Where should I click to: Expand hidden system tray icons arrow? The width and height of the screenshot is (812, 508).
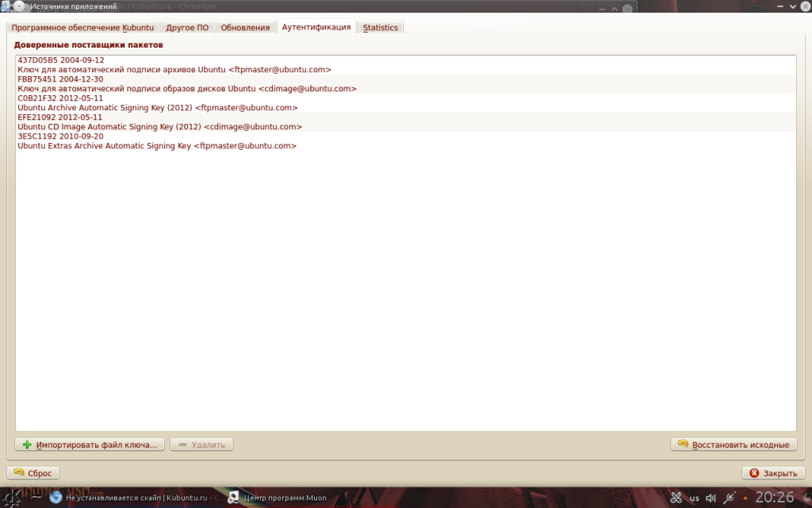745,498
